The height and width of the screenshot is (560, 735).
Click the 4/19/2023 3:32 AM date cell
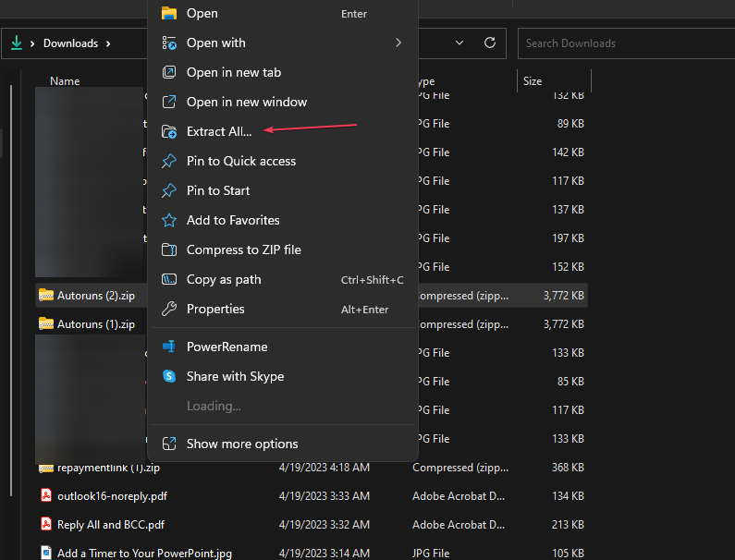click(x=325, y=524)
